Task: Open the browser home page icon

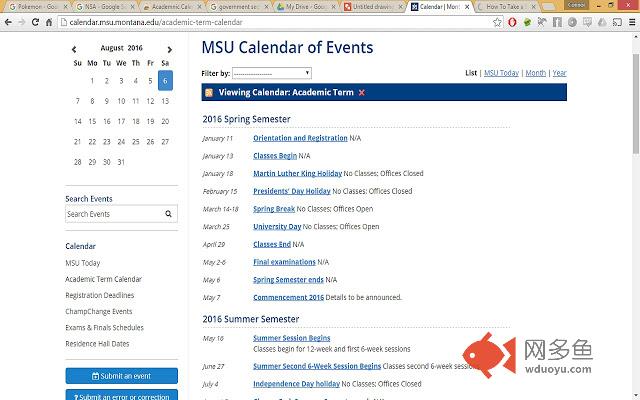Action: coord(49,22)
